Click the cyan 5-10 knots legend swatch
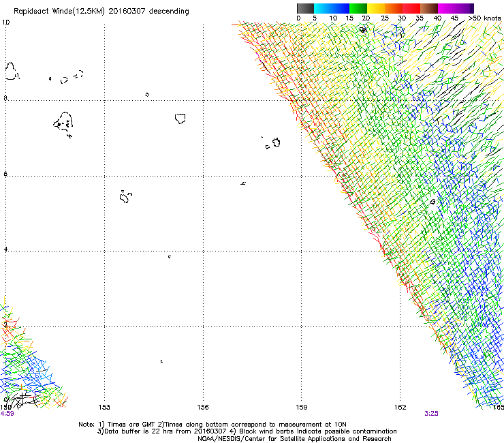Screen dimensions: 504x443 point(323,8)
